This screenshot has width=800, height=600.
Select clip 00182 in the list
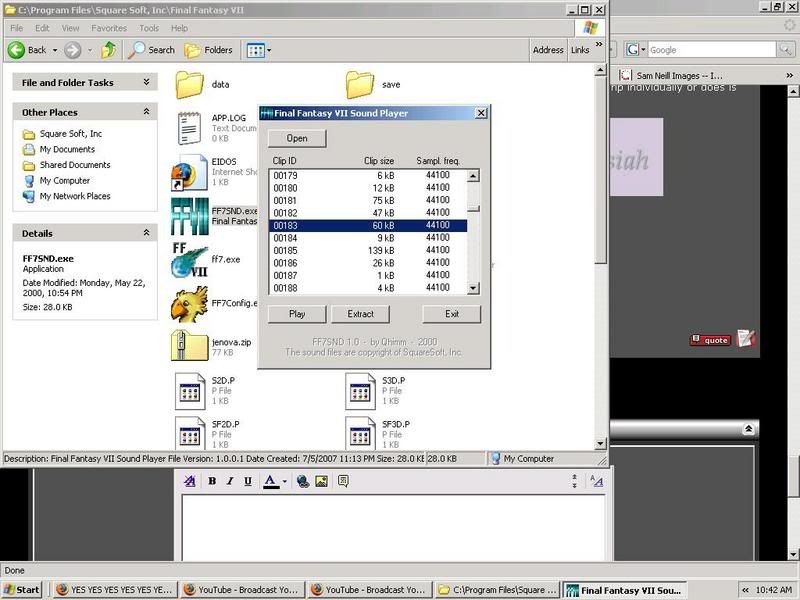[367, 213]
